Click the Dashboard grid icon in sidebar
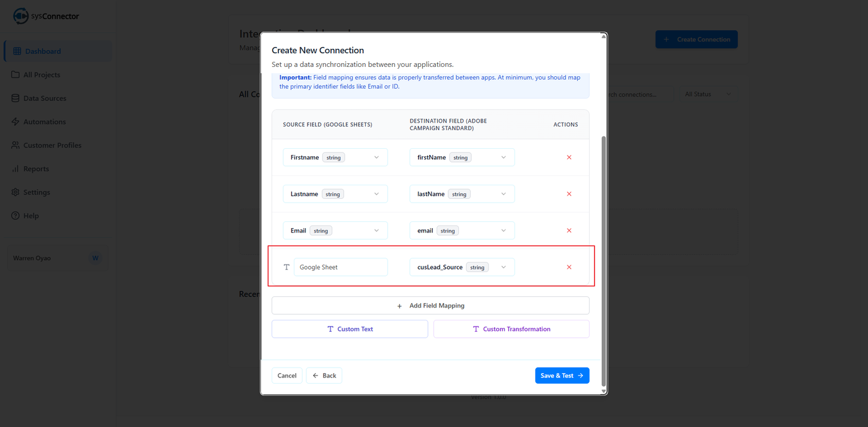Image resolution: width=868 pixels, height=427 pixels. point(17,51)
